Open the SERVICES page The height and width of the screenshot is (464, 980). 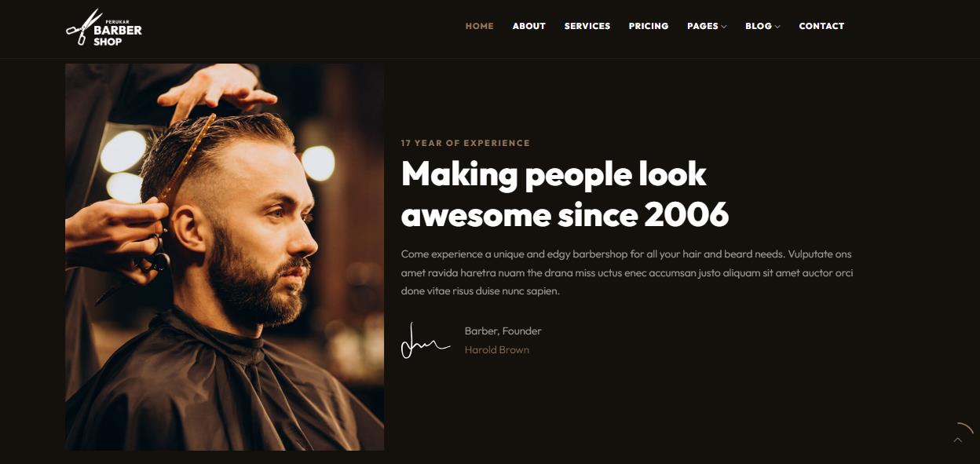[x=587, y=26]
